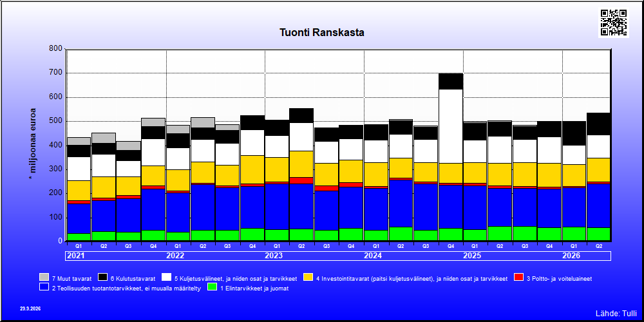
Task: Click the '700' y-axis label
Action: pos(57,73)
